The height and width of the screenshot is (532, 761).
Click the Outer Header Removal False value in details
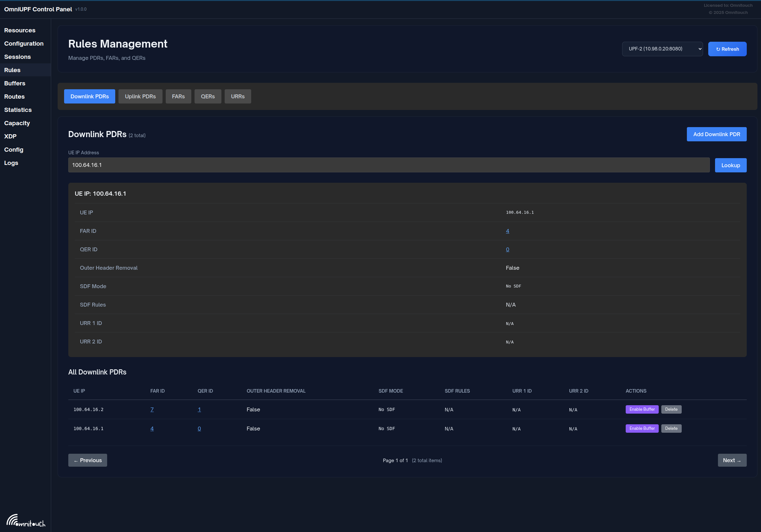[512, 268]
